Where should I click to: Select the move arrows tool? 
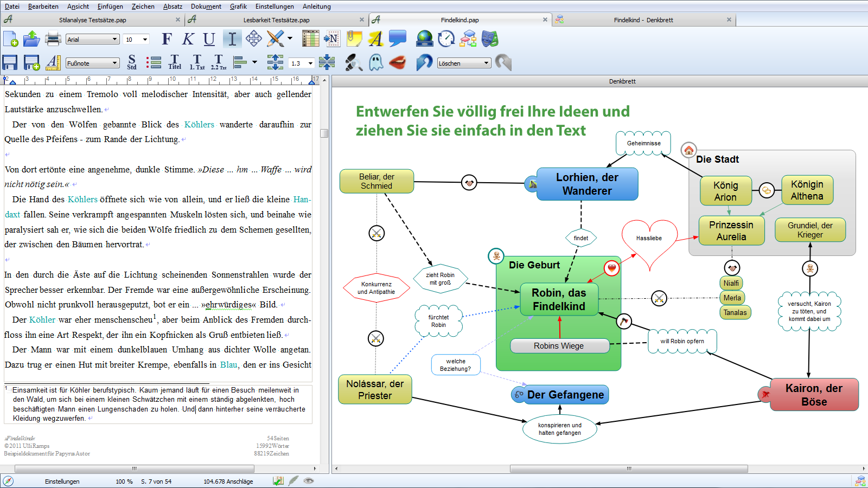pyautogui.click(x=253, y=39)
